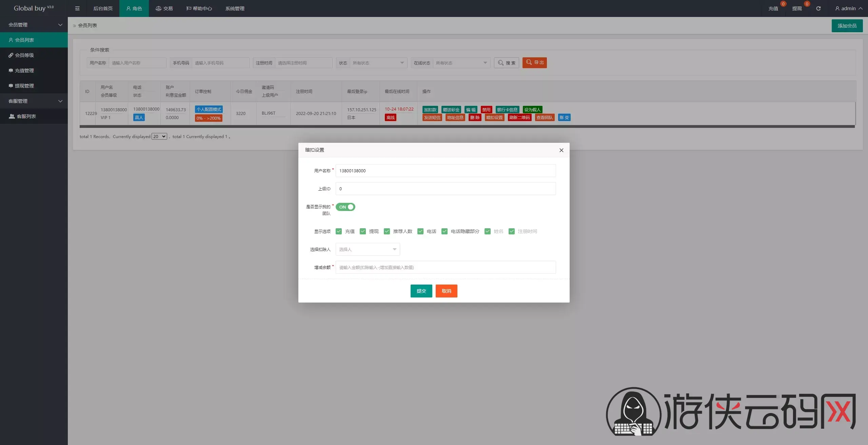Click the magnifier 搜索 search button
This screenshot has width=868, height=445.
pyautogui.click(x=507, y=63)
